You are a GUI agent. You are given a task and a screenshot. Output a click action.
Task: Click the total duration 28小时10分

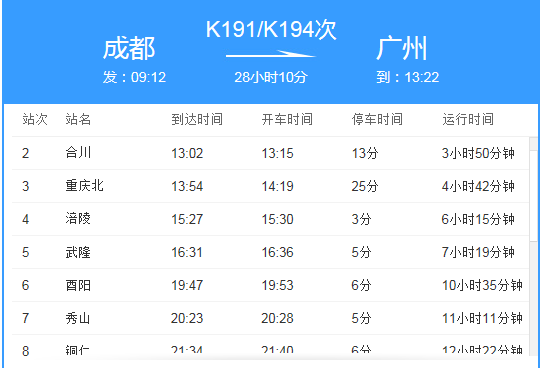271,77
